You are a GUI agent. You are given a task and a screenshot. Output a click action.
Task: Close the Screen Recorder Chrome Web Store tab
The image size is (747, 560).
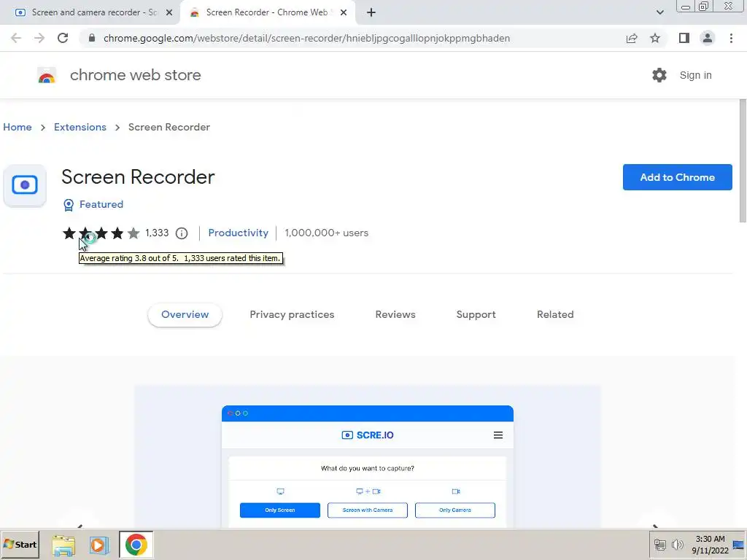coord(344,13)
